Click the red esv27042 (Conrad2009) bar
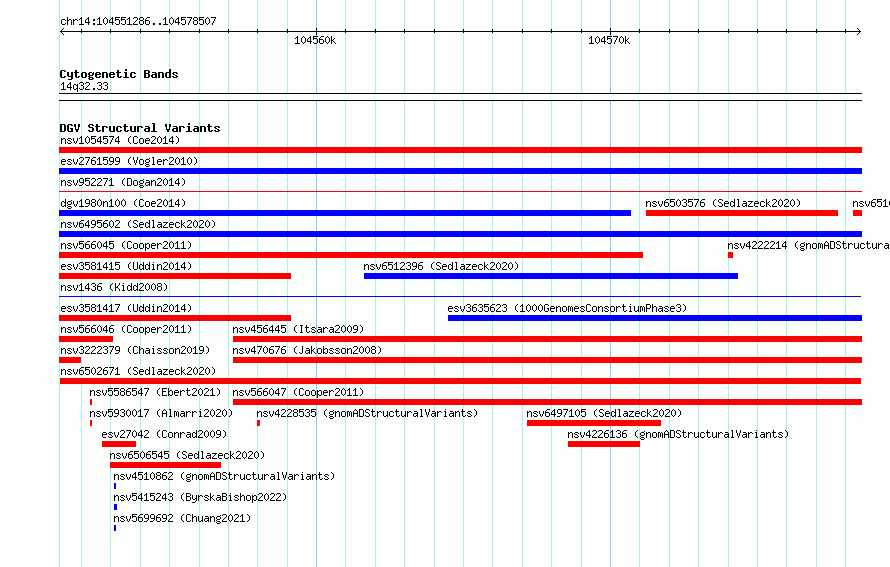This screenshot has width=890, height=567. pos(119,444)
